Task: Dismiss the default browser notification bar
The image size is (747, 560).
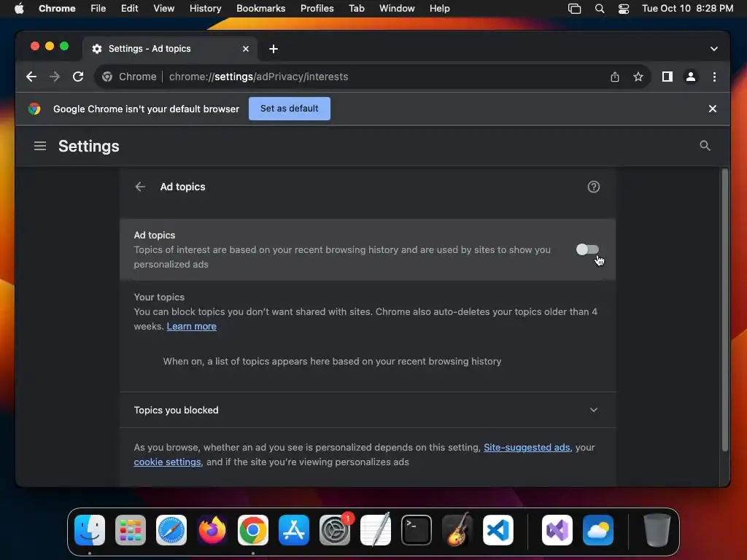Action: tap(712, 109)
